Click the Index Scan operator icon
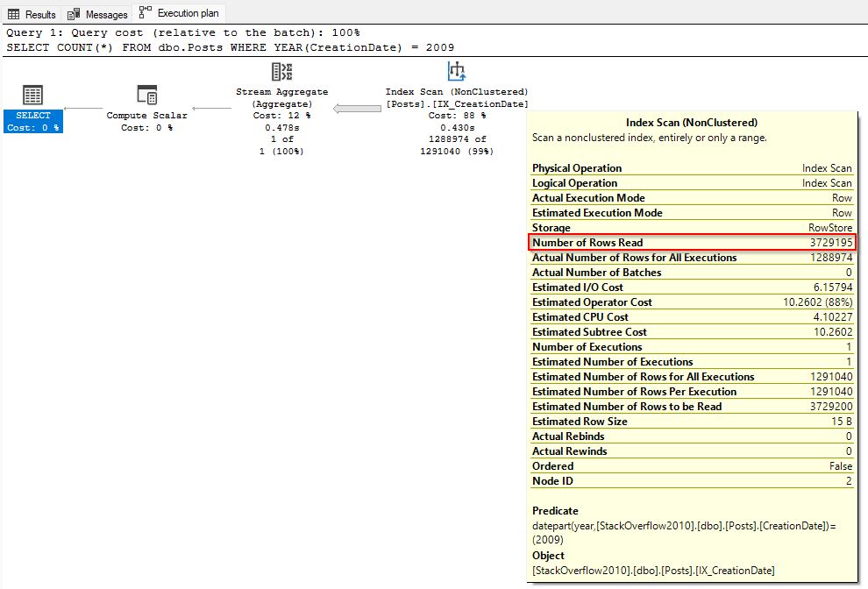The width and height of the screenshot is (868, 589). (x=457, y=71)
